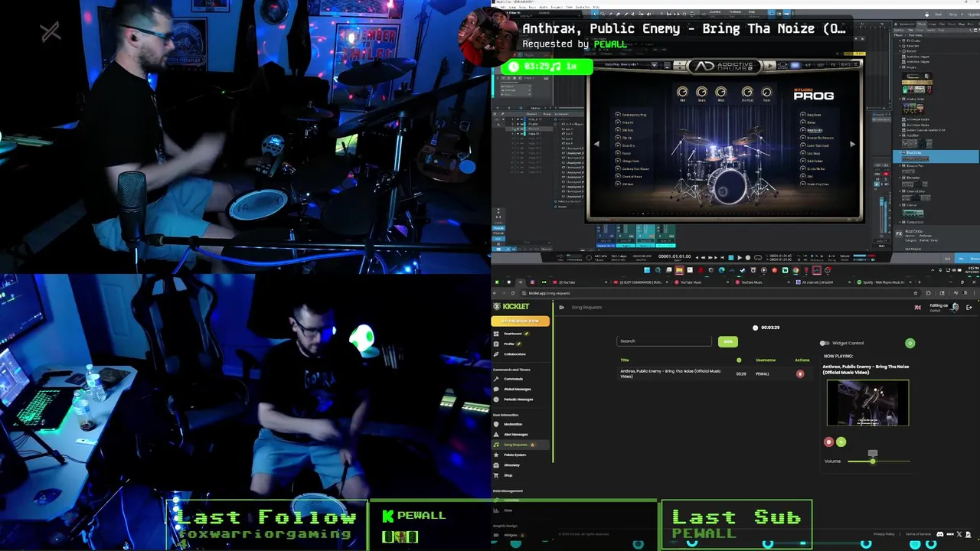The image size is (980, 551).
Task: Open Commands page in Kicklet
Action: pyautogui.click(x=513, y=379)
